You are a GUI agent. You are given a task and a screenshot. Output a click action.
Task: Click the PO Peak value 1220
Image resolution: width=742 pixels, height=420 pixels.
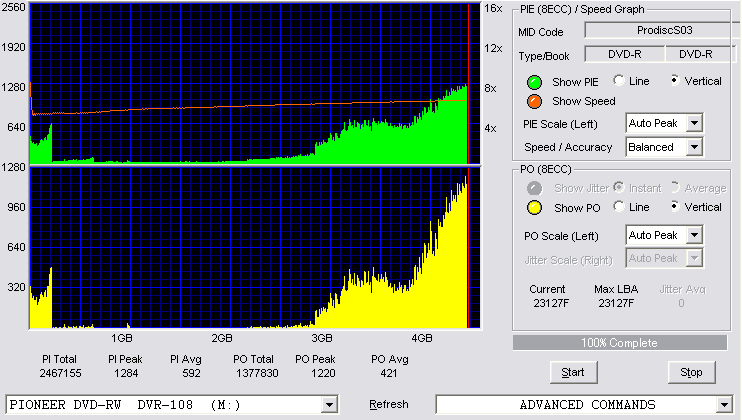[323, 373]
